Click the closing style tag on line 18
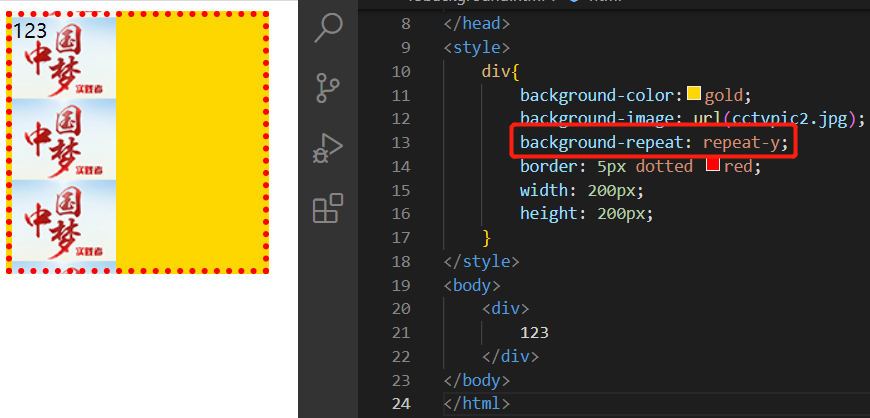This screenshot has width=870, height=418. 482,261
